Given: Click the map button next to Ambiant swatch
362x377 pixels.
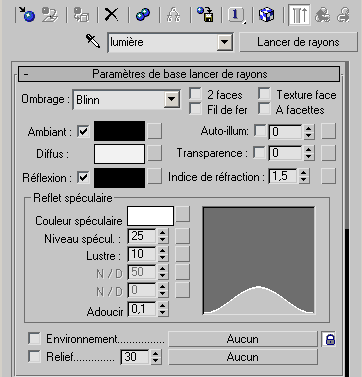Looking at the screenshot, I should tap(155, 131).
